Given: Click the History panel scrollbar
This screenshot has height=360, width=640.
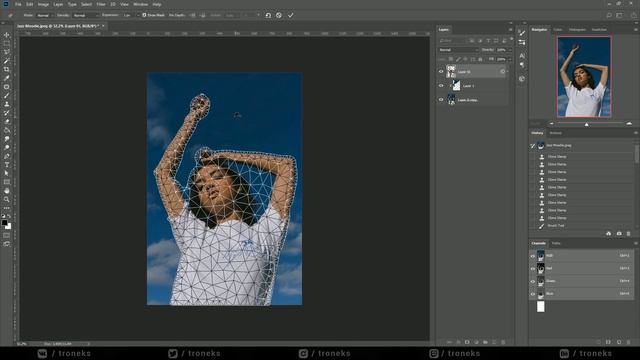Looking at the screenshot, I should (x=637, y=154).
